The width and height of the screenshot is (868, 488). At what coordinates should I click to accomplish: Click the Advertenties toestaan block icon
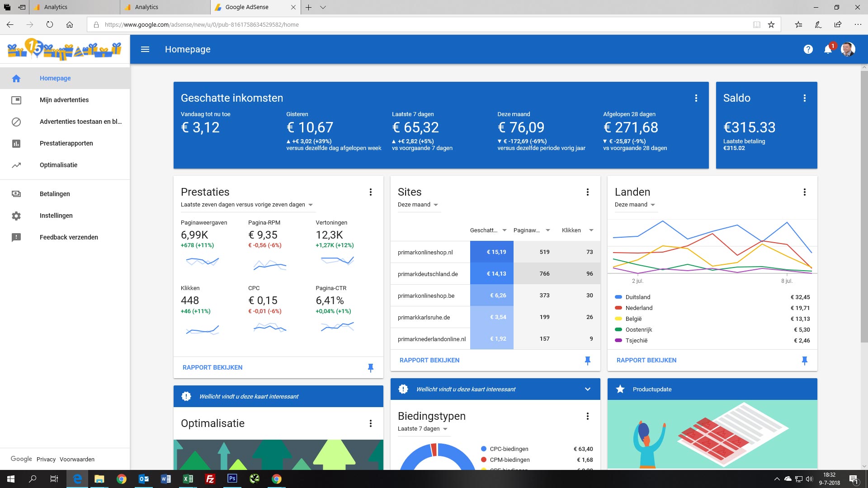click(16, 122)
